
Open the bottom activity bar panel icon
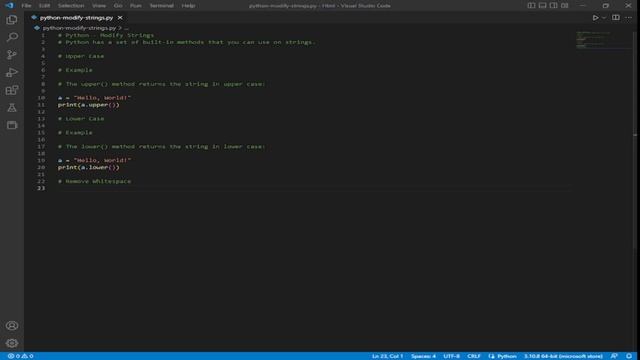click(12, 125)
